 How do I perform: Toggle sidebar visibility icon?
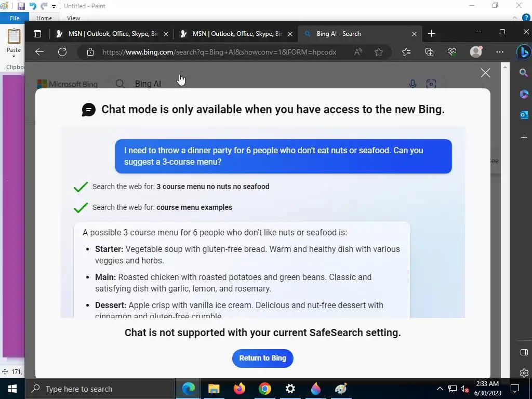tap(524, 352)
